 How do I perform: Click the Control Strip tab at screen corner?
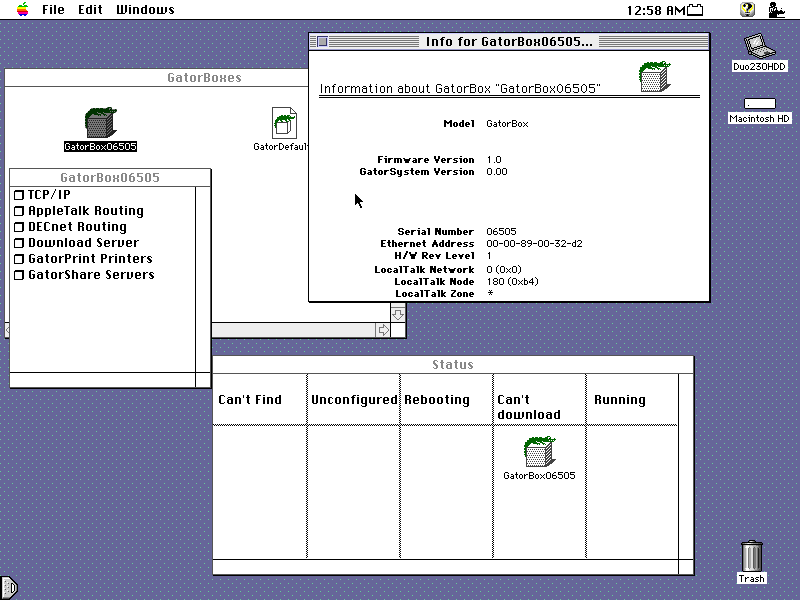point(9,588)
